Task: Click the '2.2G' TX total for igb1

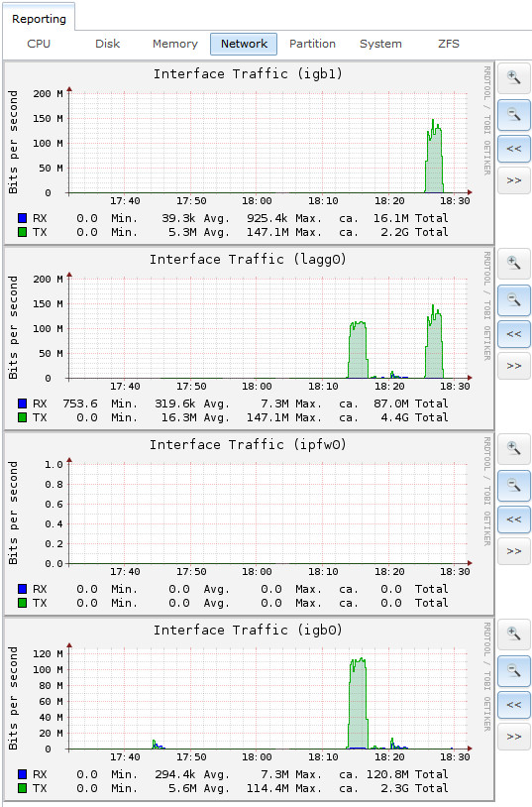Action: pos(395,232)
